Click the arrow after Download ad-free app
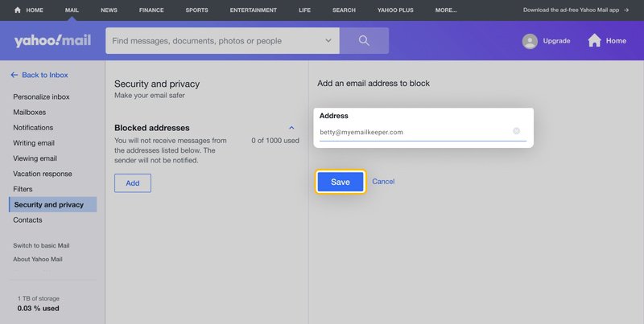This screenshot has height=324, width=644. [626, 10]
